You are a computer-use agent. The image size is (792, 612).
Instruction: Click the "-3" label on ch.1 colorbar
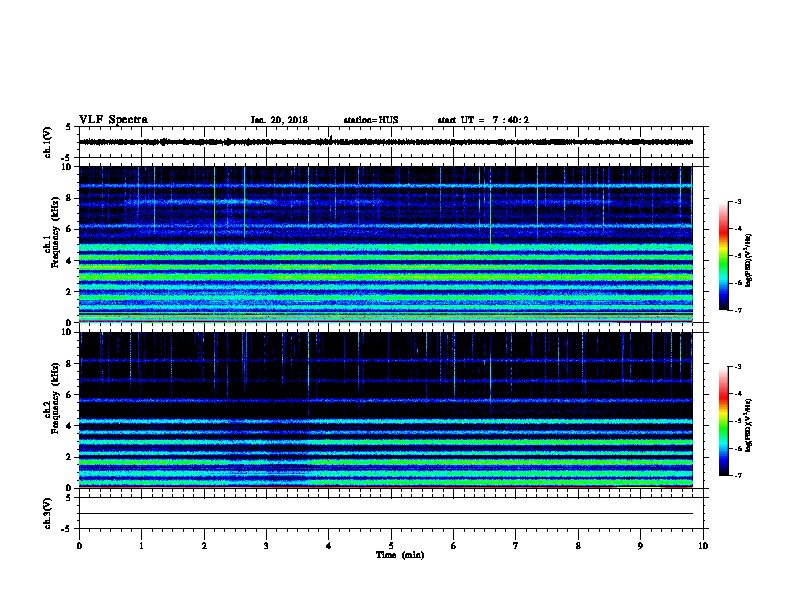737,202
